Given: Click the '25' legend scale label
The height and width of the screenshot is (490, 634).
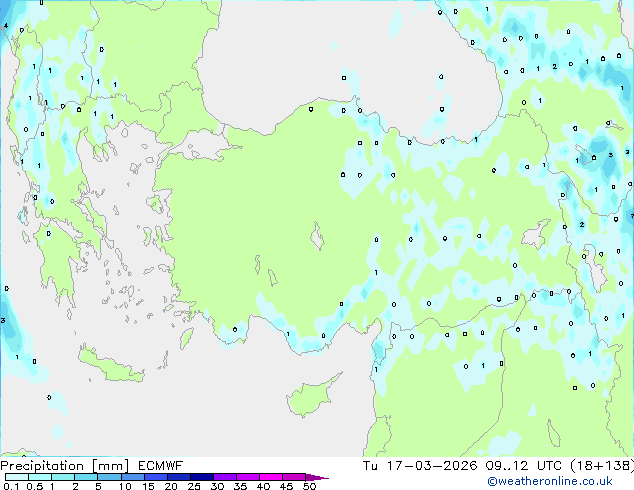Looking at the screenshot, I should pyautogui.click(x=194, y=486).
